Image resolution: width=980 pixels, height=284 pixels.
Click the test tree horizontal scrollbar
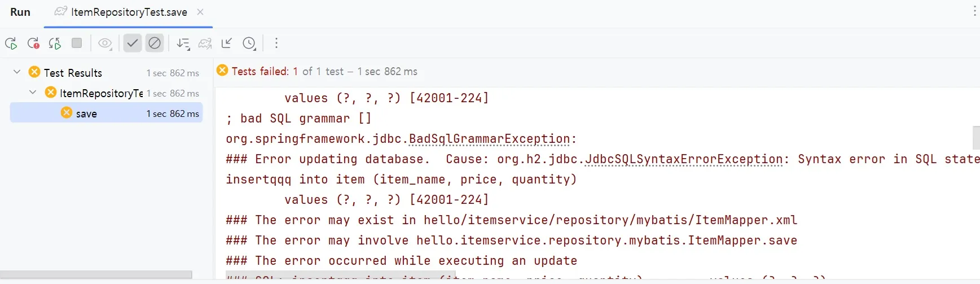[96, 274]
